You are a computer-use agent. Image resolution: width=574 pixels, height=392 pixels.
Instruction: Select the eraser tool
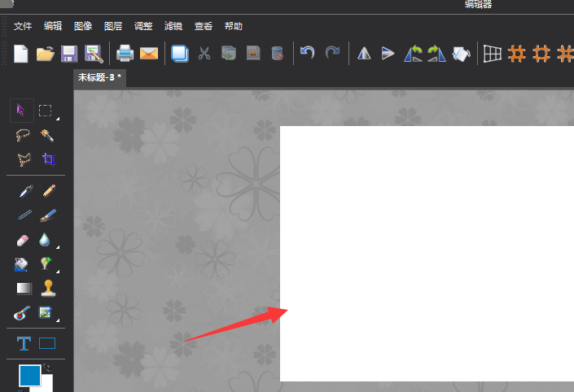tap(23, 240)
